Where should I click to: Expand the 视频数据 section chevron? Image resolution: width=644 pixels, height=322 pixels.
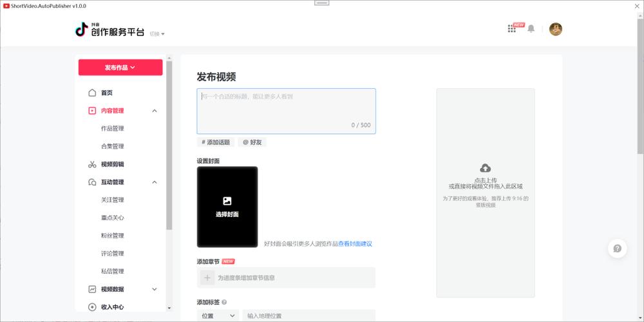155,289
